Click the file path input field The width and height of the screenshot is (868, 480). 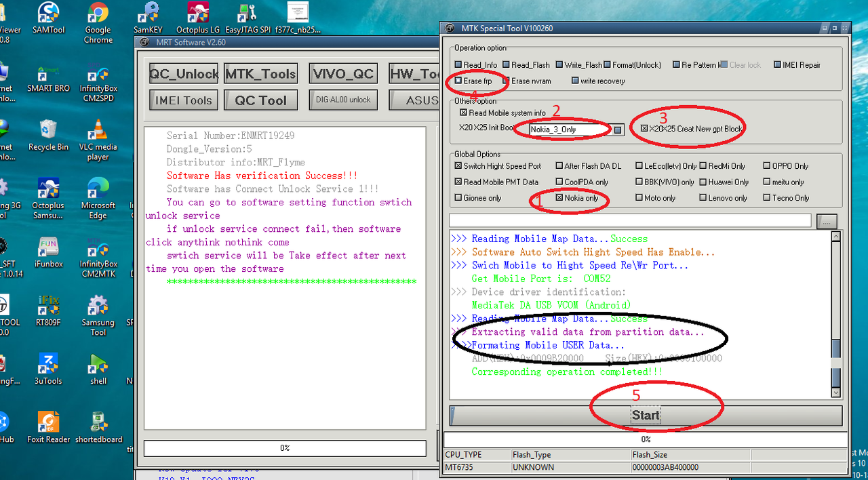click(x=630, y=220)
